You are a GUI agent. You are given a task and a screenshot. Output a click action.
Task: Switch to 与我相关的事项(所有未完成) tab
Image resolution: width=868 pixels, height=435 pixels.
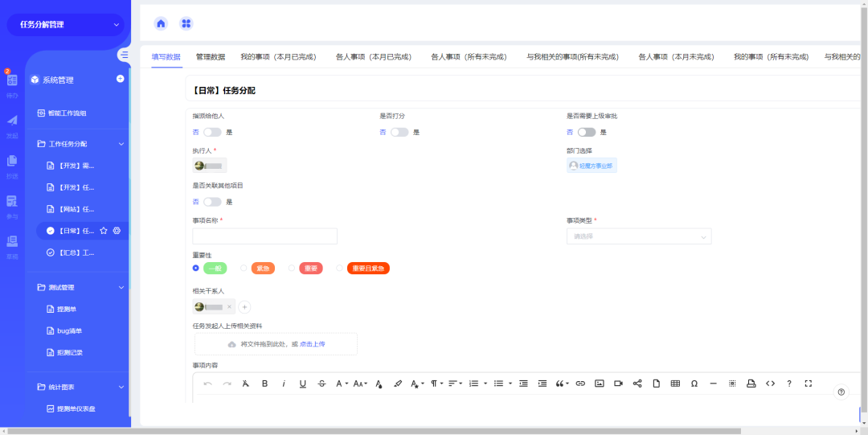tap(572, 57)
